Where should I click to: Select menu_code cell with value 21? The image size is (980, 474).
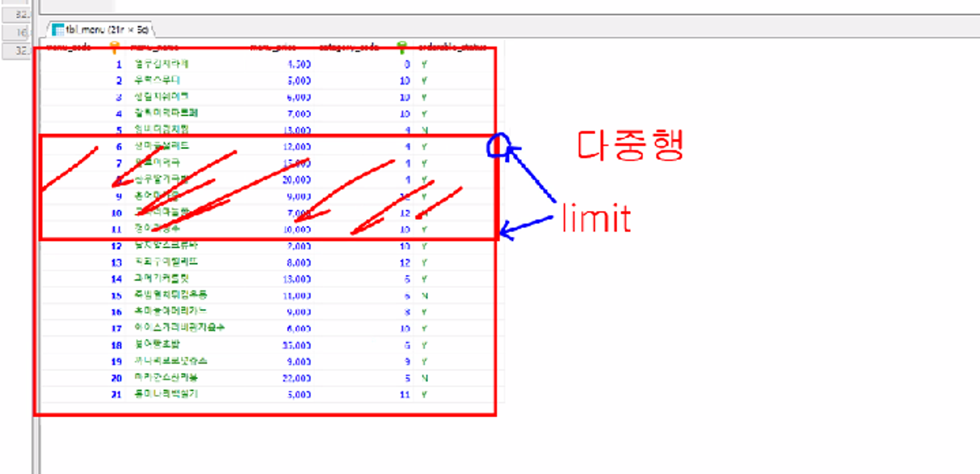[x=116, y=395]
